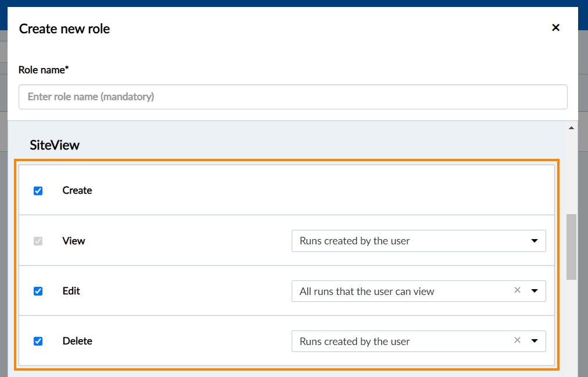The image size is (588, 377).
Task: Click the Role name input field
Action: point(293,97)
